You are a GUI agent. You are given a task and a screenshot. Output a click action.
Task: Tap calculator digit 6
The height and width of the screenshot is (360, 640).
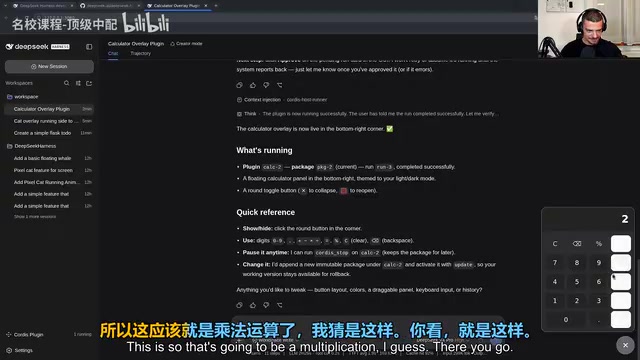tap(599, 282)
